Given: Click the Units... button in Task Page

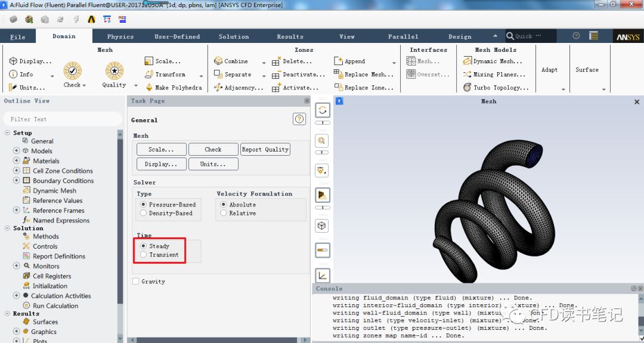Looking at the screenshot, I should 213,164.
